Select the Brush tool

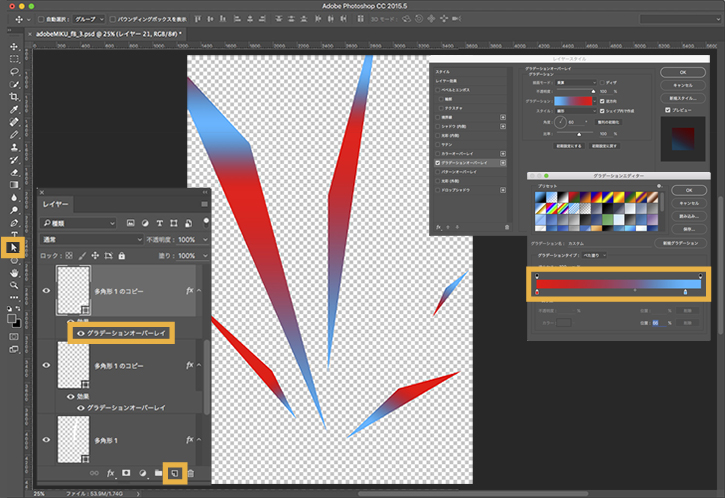point(14,135)
